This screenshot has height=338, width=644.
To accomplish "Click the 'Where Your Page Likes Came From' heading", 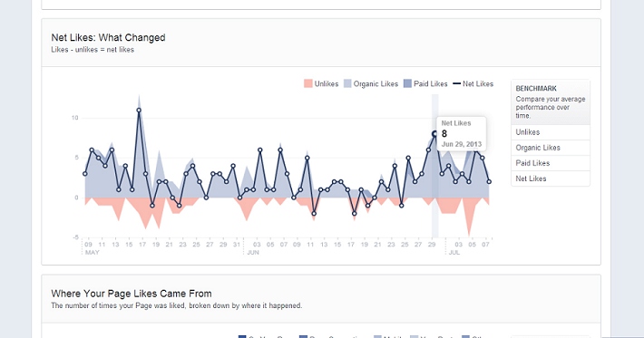I will tap(132, 294).
